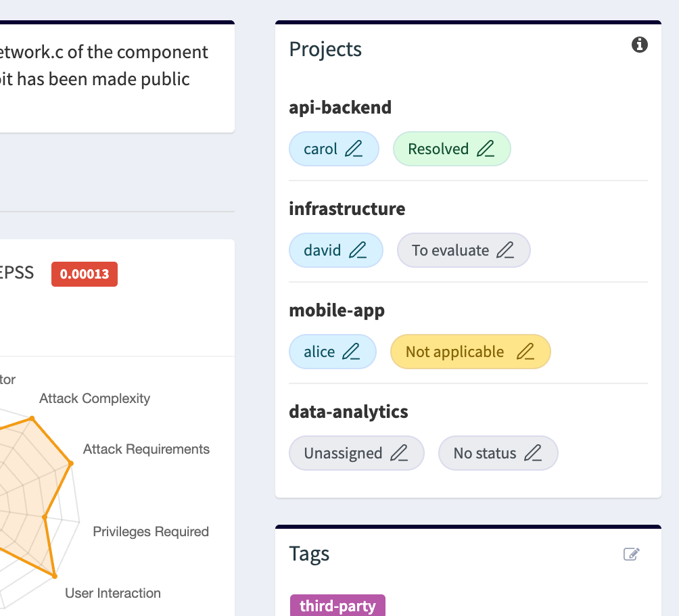Open the Projects info tooltip icon
The height and width of the screenshot is (616, 679).
click(639, 45)
